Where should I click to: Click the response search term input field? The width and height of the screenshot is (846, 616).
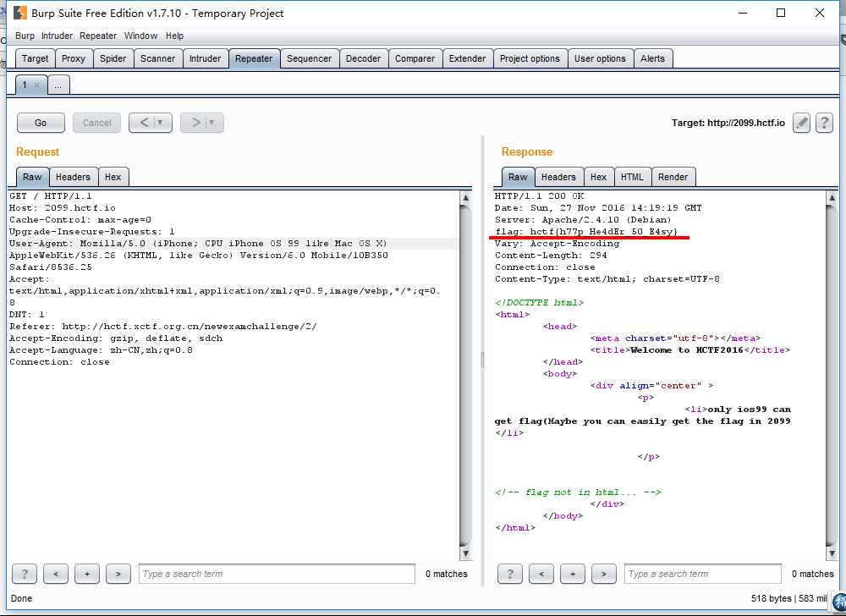[703, 574]
